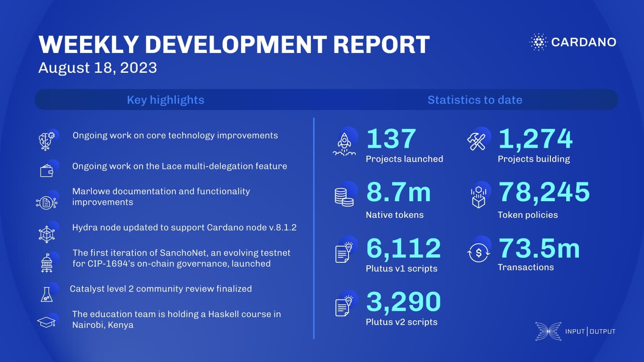
Task: Click the 'Token policies' label
Action: pos(528,215)
